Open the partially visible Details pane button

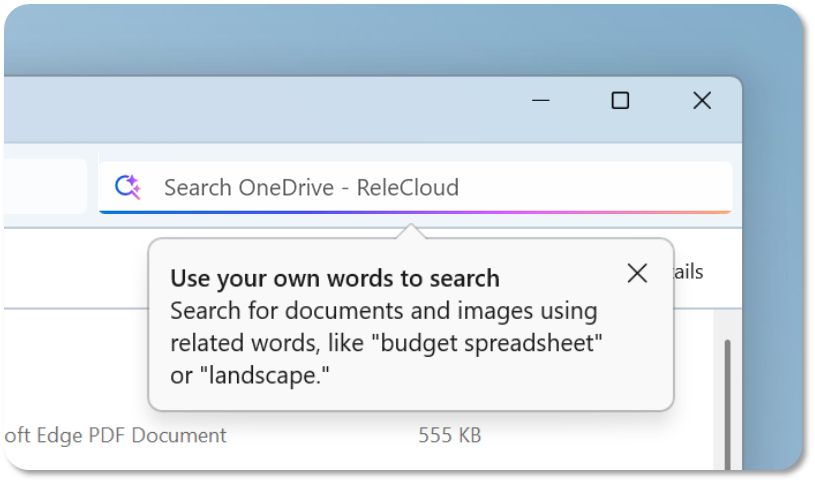pyautogui.click(x=690, y=272)
